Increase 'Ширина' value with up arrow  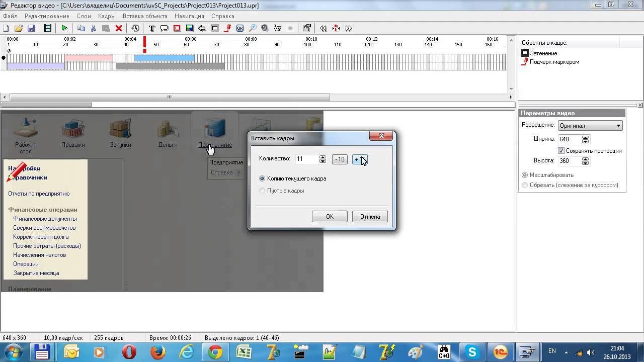click(585, 137)
